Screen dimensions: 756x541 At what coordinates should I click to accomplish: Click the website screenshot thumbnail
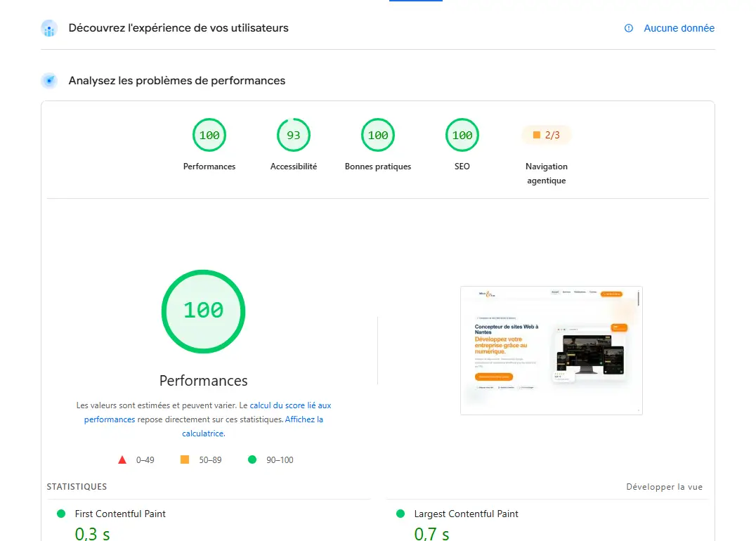pyautogui.click(x=551, y=351)
